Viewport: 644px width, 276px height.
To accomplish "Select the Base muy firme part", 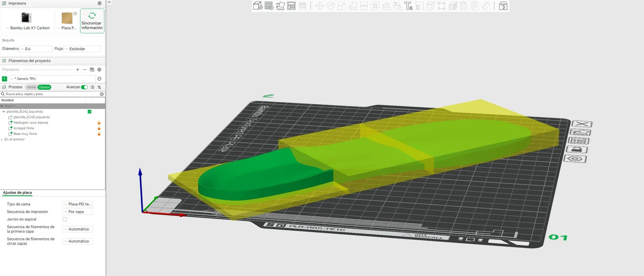I will click(25, 134).
